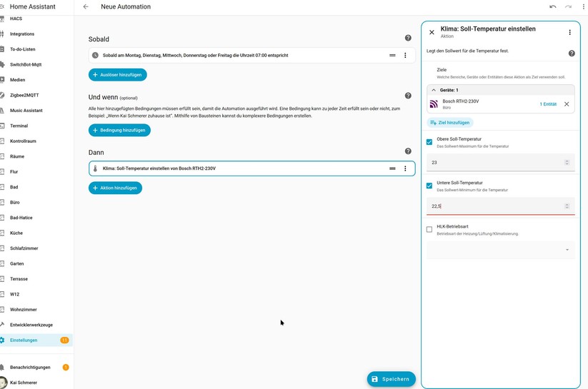588x389 pixels.
Task: Uncheck Untere Soll-Temperatur checkbox
Action: pos(429,186)
